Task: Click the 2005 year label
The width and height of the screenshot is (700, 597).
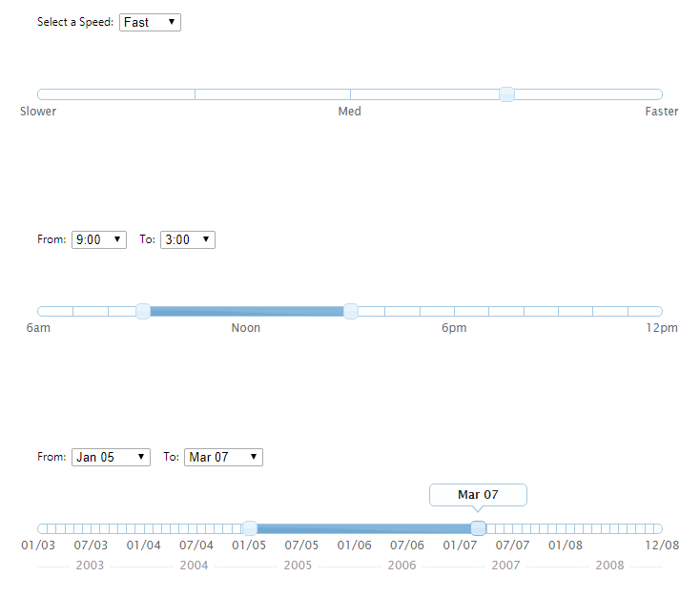Action: 298,566
